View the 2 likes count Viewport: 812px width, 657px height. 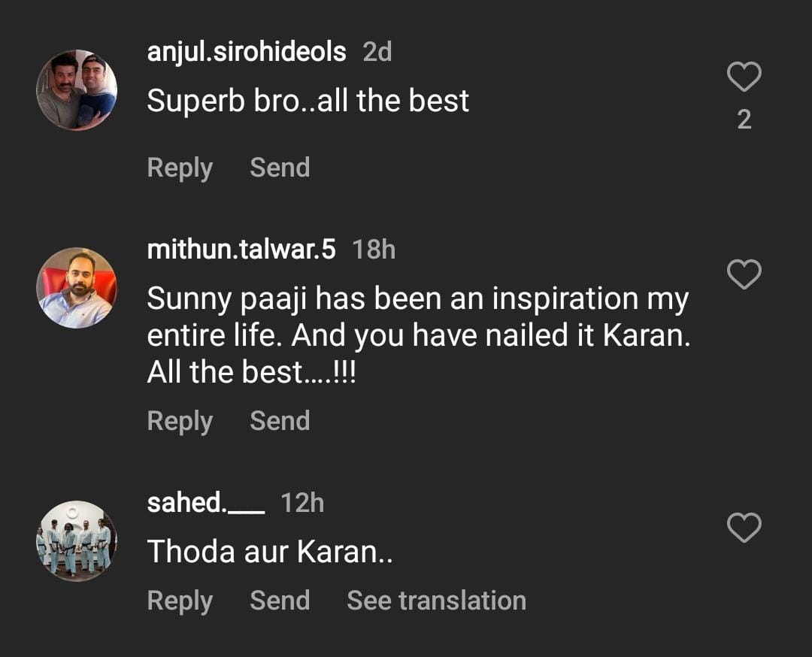pyautogui.click(x=744, y=120)
